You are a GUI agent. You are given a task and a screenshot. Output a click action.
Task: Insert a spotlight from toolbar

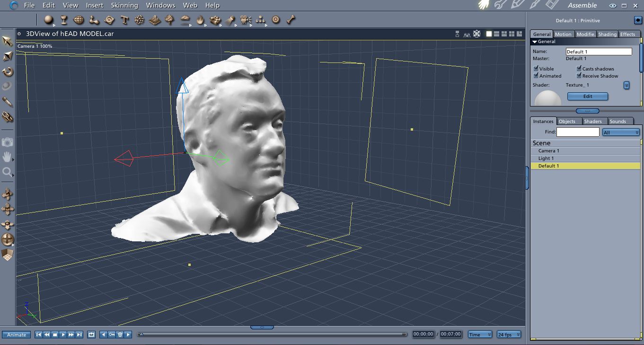click(230, 20)
